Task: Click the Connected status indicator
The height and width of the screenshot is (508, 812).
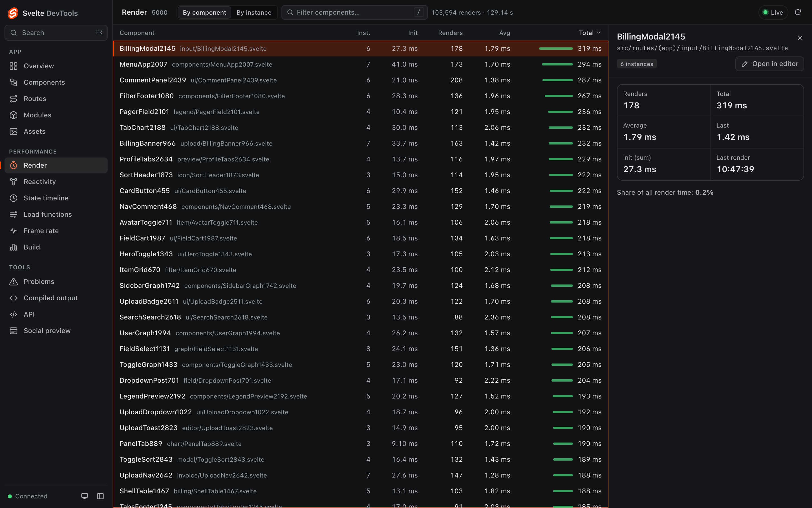Action: tap(28, 496)
